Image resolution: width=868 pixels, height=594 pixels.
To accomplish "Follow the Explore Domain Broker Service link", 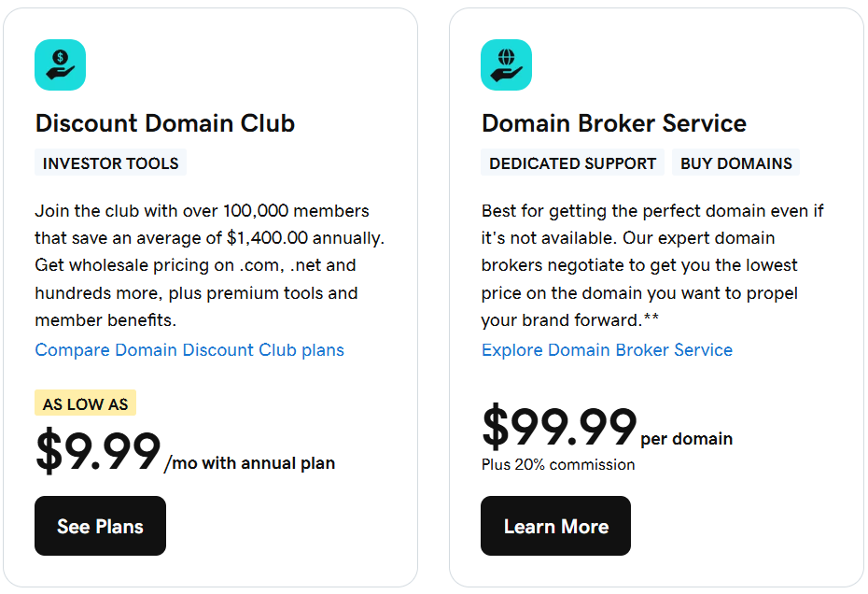I will 607,350.
